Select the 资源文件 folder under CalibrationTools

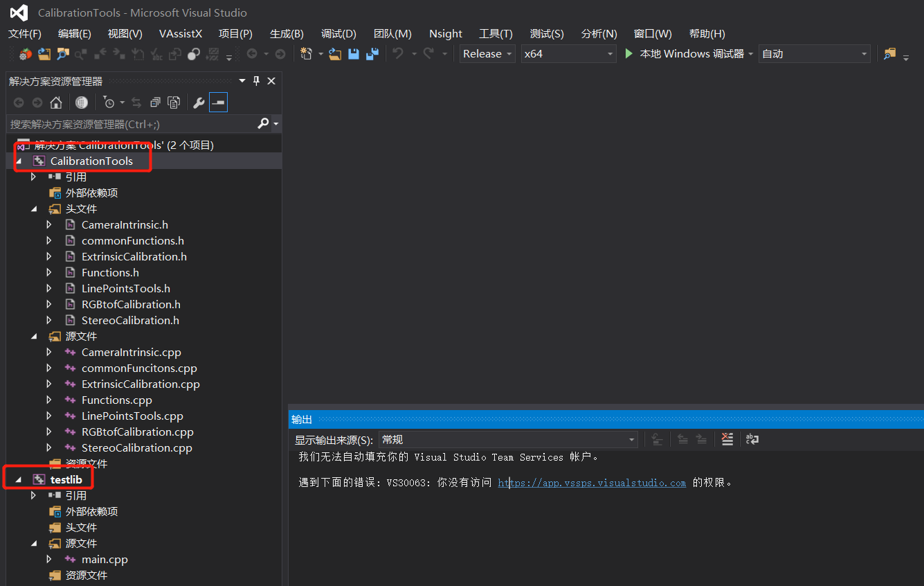pyautogui.click(x=86, y=463)
